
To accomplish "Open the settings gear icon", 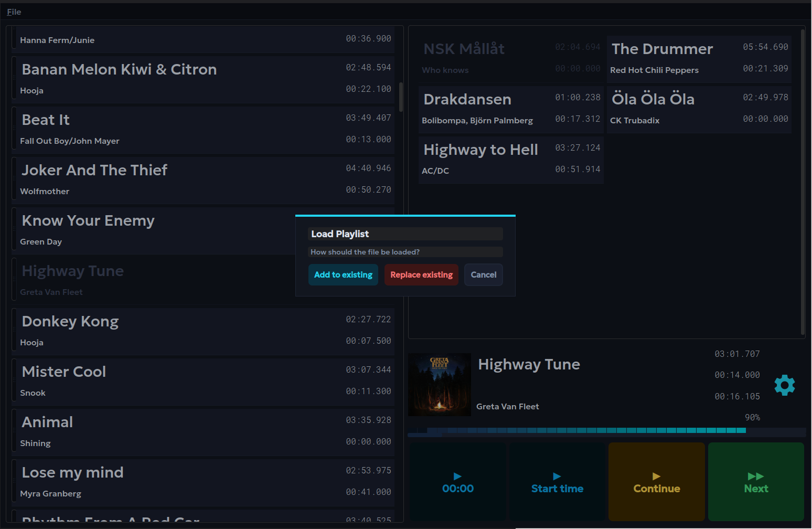I will pyautogui.click(x=785, y=385).
